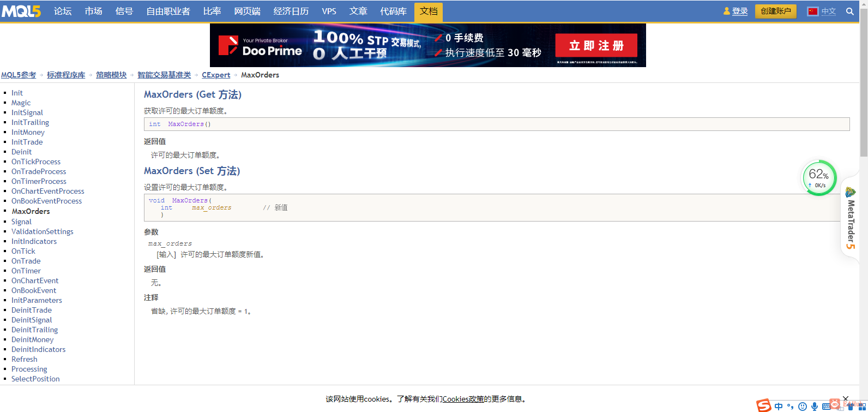Open the 网页端 web terminal menu
This screenshot has height=412, width=868.
[247, 11]
